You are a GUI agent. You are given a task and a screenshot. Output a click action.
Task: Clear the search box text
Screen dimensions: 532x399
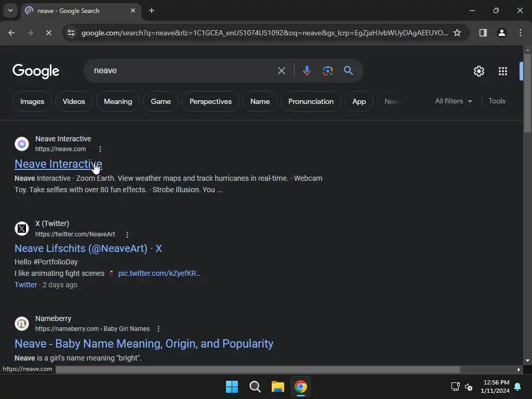(281, 71)
